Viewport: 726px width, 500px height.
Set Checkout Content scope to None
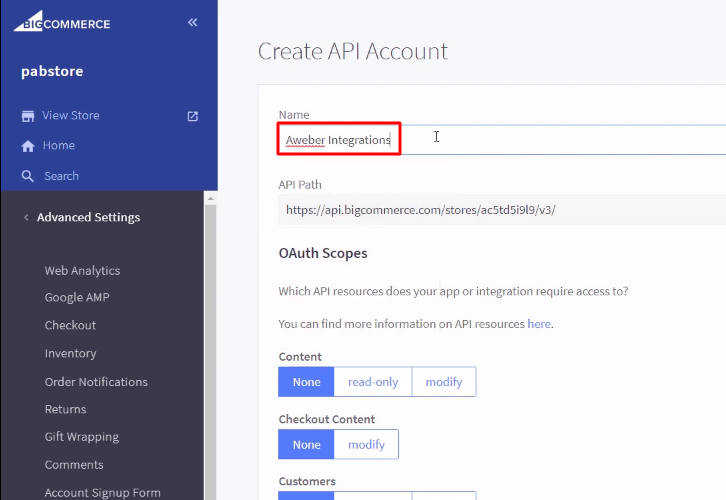(306, 444)
